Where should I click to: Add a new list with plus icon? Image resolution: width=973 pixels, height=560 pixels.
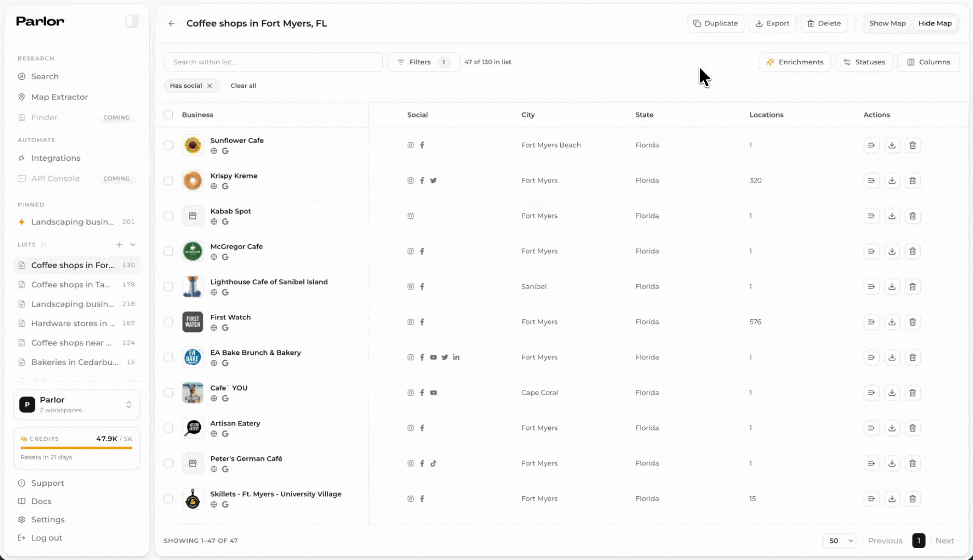tap(119, 245)
